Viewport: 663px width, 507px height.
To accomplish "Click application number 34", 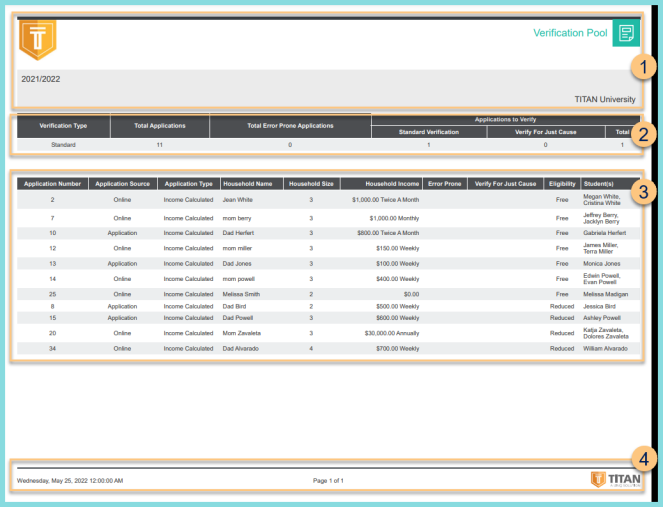I will tap(52, 349).
